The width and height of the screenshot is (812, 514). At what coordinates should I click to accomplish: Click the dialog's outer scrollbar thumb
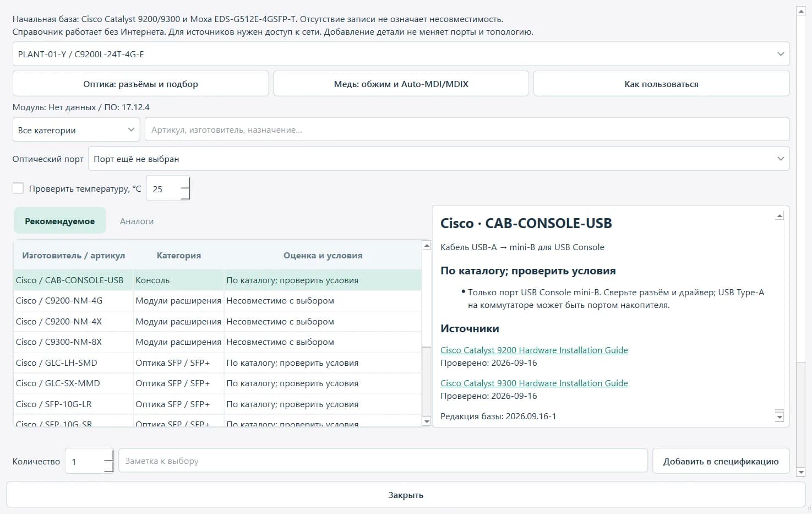pos(800,188)
